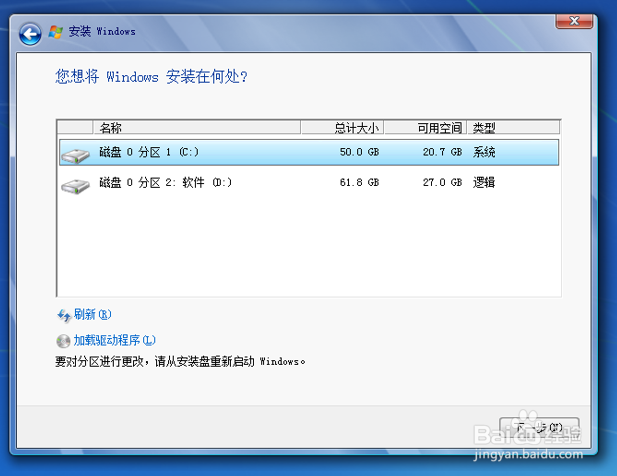Click the drive icon for partition 2 软件 (D:)
617x476 pixels.
pyautogui.click(x=76, y=186)
